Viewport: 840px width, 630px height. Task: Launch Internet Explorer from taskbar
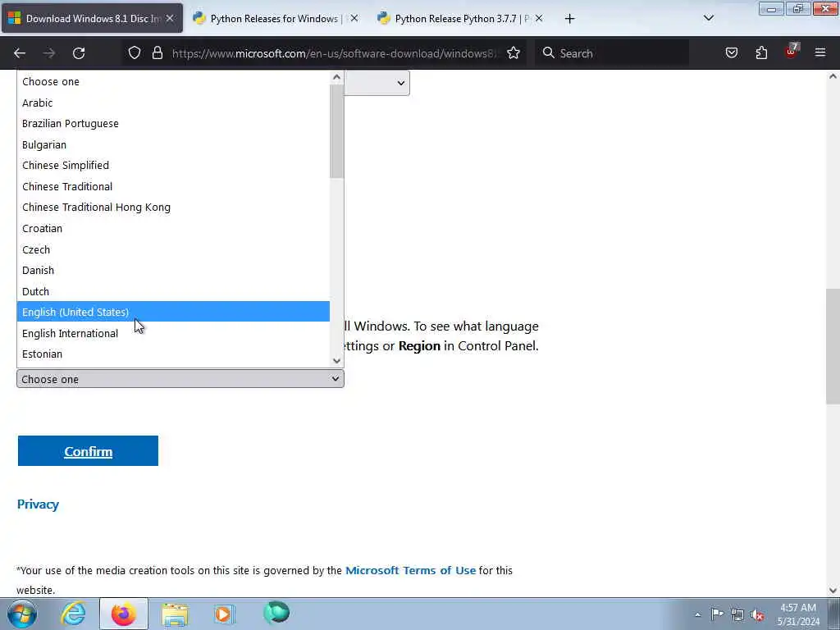(73, 614)
